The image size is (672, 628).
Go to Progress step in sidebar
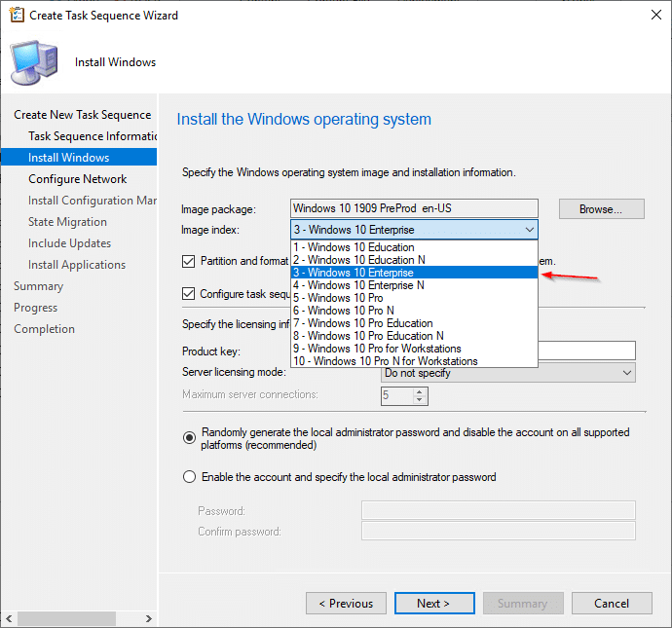(36, 308)
